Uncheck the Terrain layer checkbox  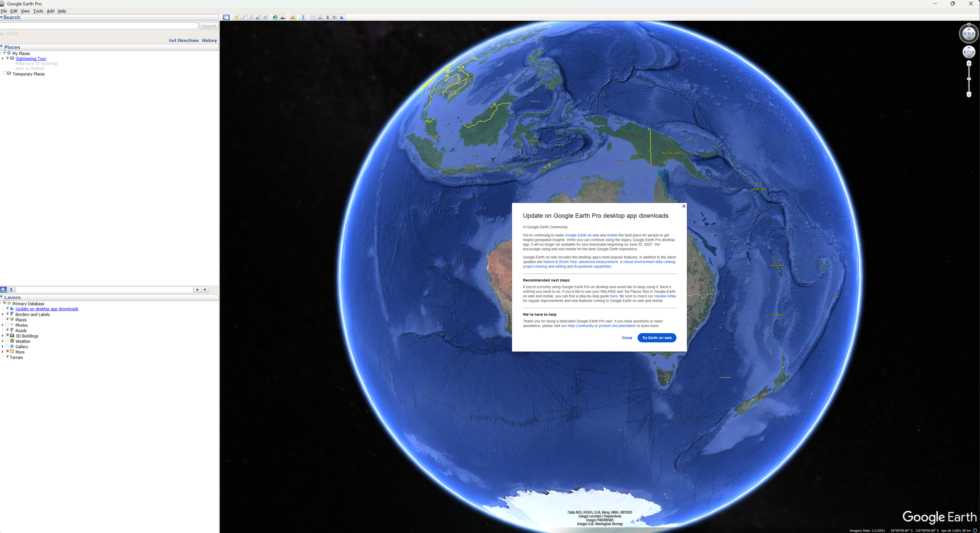(x=7, y=357)
